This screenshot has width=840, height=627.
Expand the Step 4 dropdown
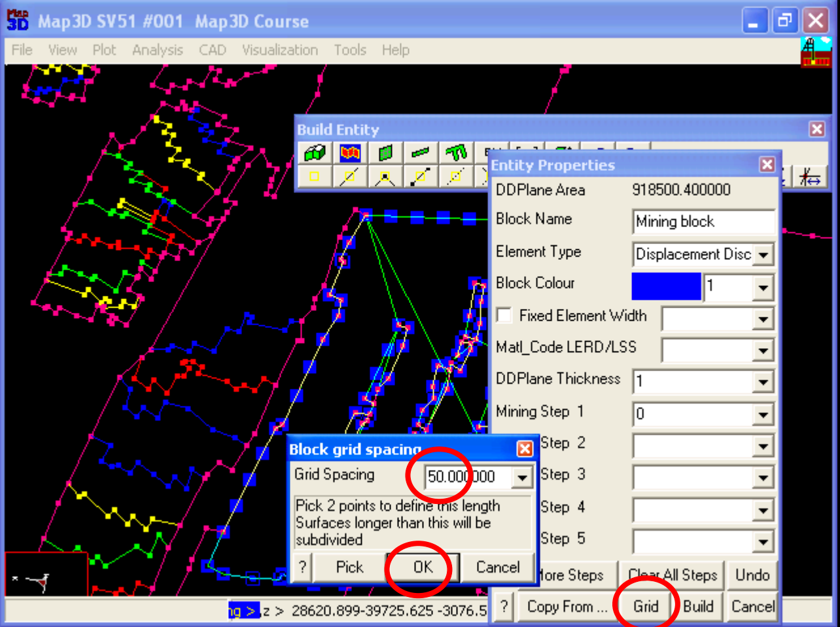763,510
